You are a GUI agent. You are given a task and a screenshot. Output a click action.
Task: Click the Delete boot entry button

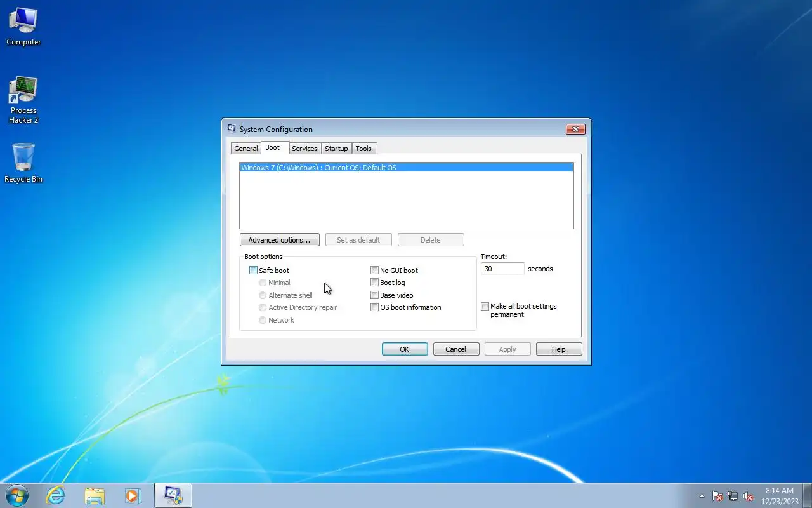(x=431, y=240)
